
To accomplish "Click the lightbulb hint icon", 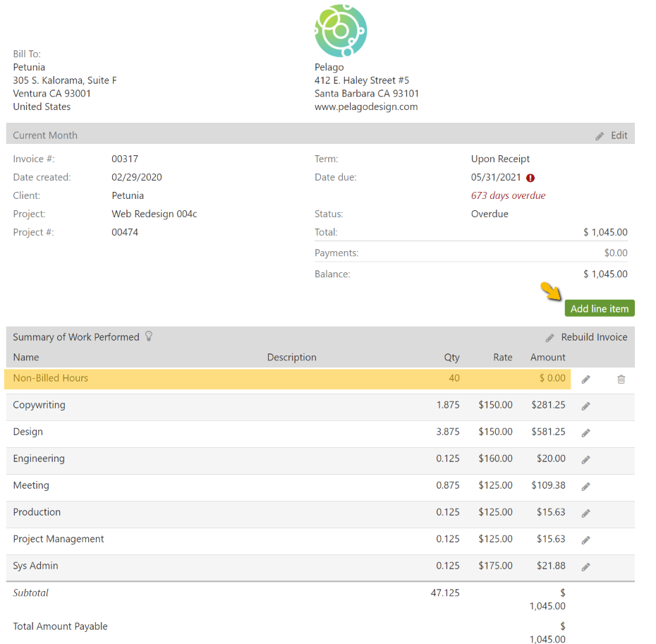I will click(x=149, y=336).
